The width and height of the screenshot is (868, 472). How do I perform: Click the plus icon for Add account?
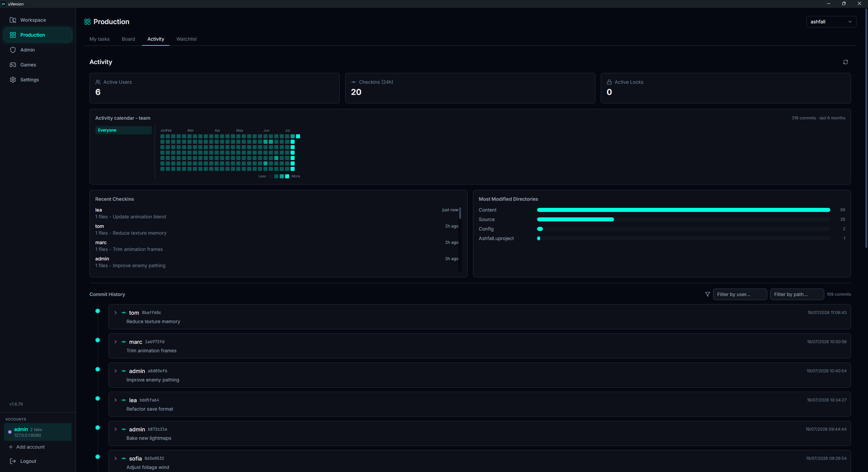tap(11, 447)
